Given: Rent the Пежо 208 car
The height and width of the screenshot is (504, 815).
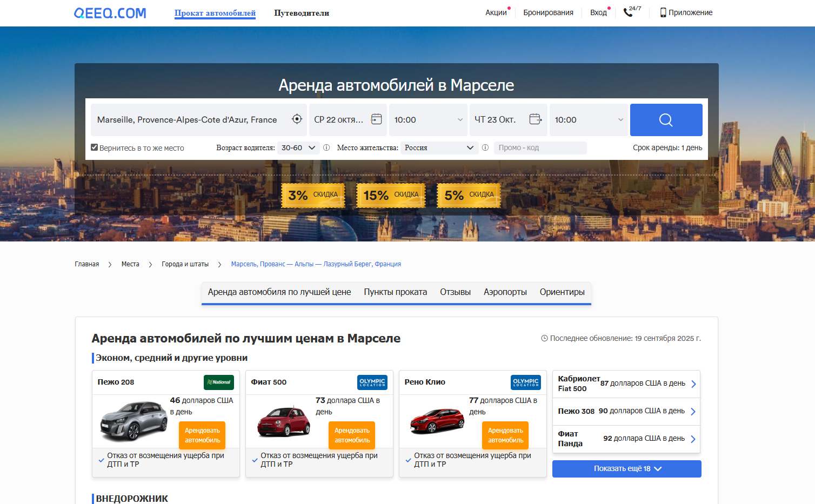Looking at the screenshot, I should click(202, 435).
